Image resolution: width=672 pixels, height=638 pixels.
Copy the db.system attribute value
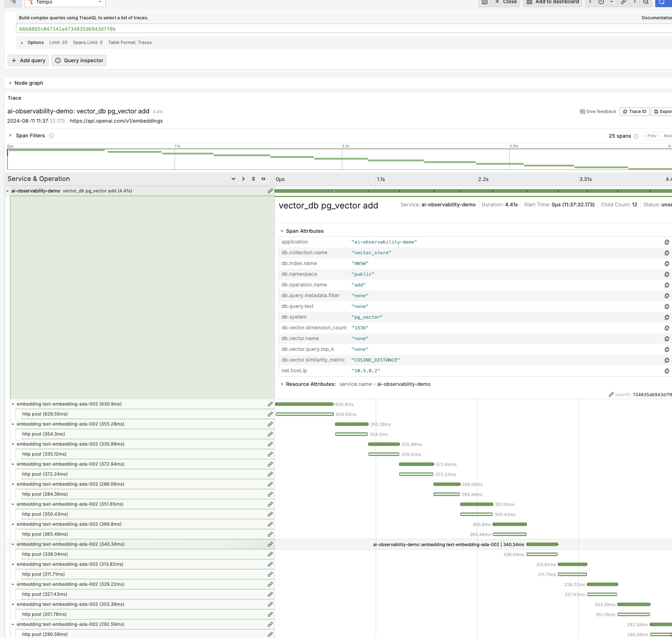pos(667,317)
